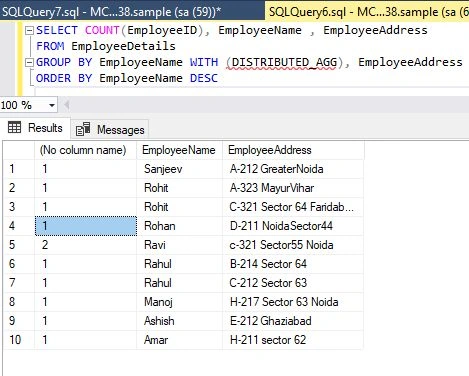Click the DESC keyword in ORDER BY
This screenshot has height=376, width=469.
tap(204, 78)
